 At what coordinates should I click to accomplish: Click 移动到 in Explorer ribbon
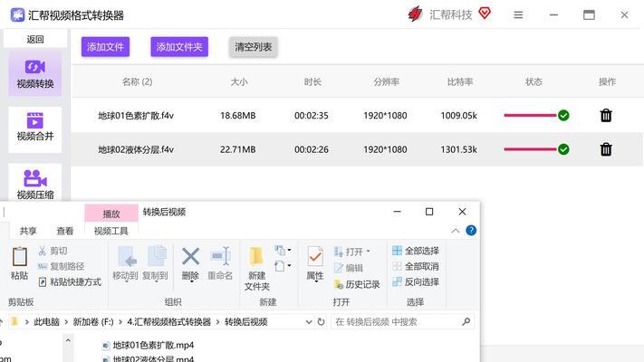coord(125,263)
